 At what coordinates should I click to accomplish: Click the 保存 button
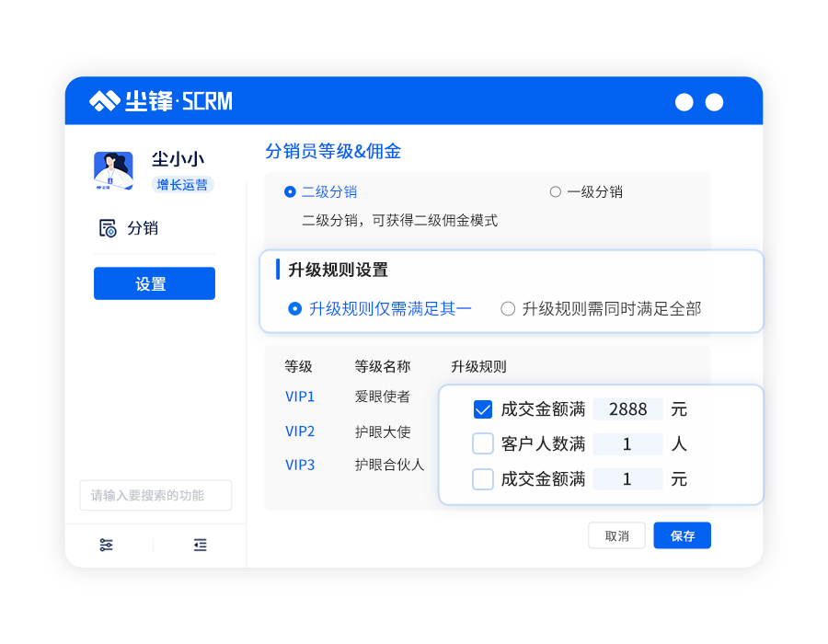683,535
